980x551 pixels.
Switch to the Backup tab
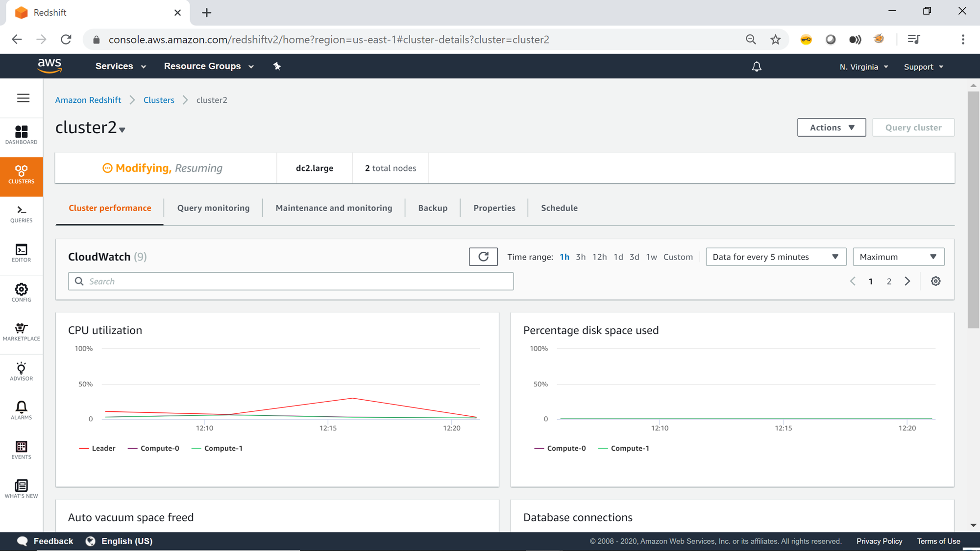tap(433, 208)
